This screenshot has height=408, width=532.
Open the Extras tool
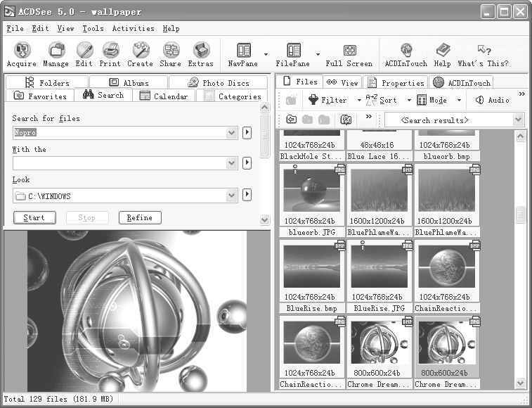coord(201,54)
